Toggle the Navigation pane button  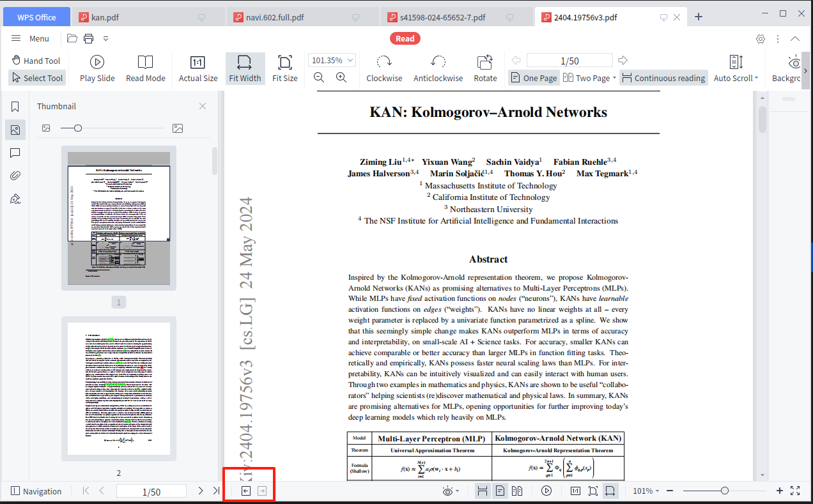(36, 491)
